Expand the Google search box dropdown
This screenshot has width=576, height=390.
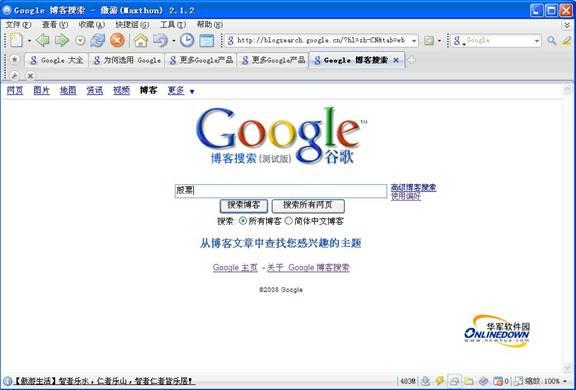537,41
